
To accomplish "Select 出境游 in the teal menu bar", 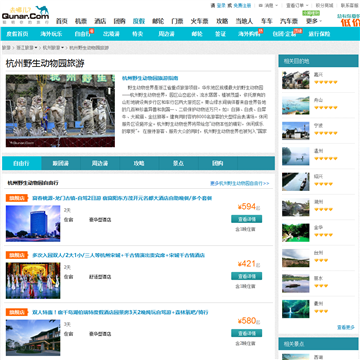I will [x=111, y=34].
